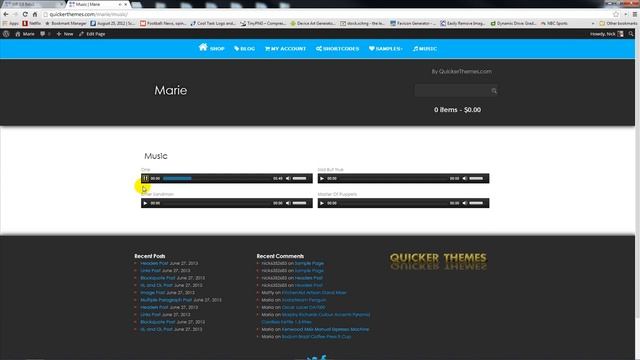This screenshot has height=360, width=640.
Task: Seek within the "Sad But True" progress bar
Action: click(x=393, y=178)
